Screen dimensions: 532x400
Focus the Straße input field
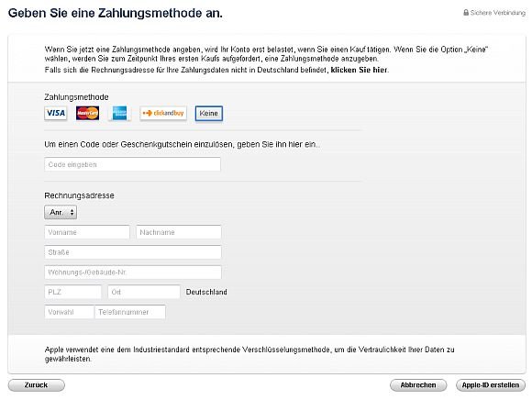(x=133, y=252)
